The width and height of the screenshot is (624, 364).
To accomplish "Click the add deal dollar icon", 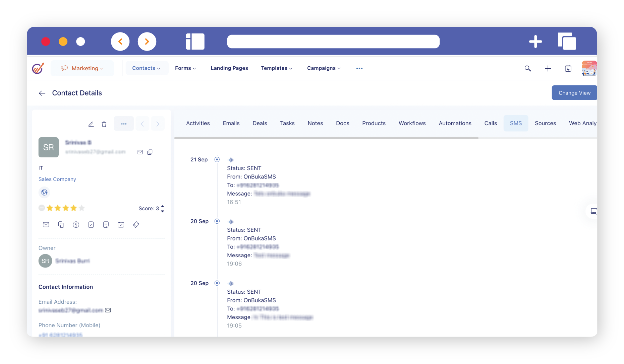I will point(76,225).
